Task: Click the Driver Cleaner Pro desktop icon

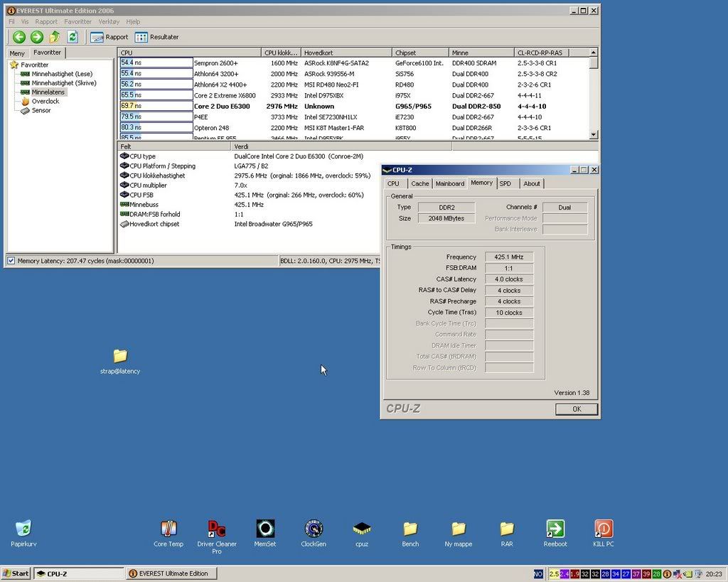Action: coord(217,537)
